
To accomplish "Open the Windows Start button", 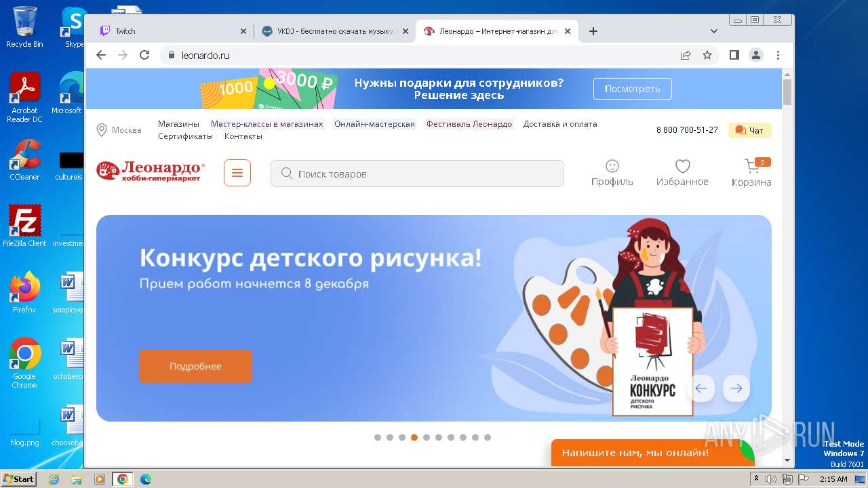I will 18,479.
